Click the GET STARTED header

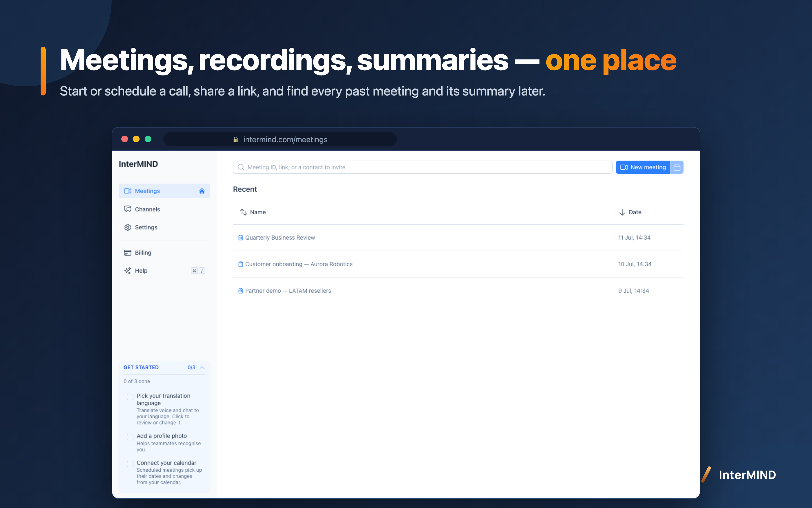click(x=141, y=368)
